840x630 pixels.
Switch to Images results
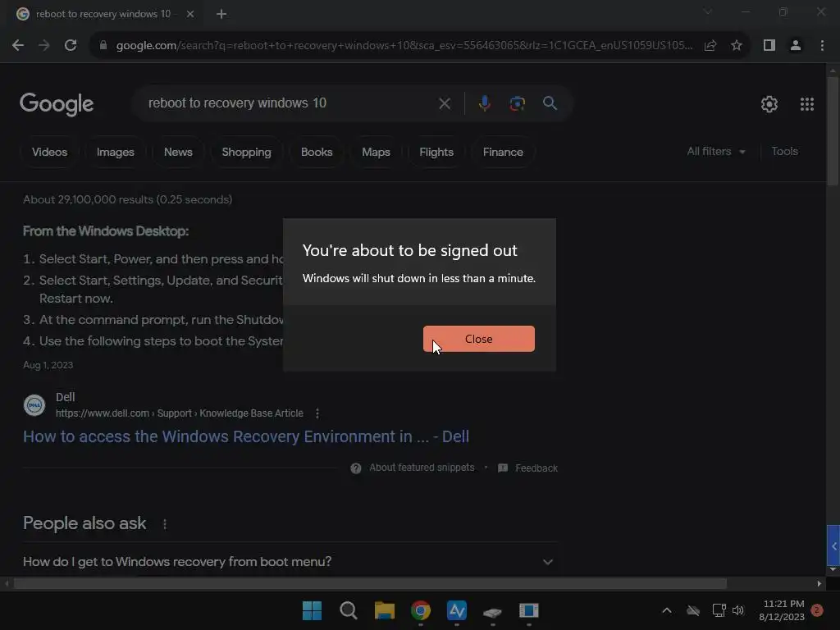(115, 152)
